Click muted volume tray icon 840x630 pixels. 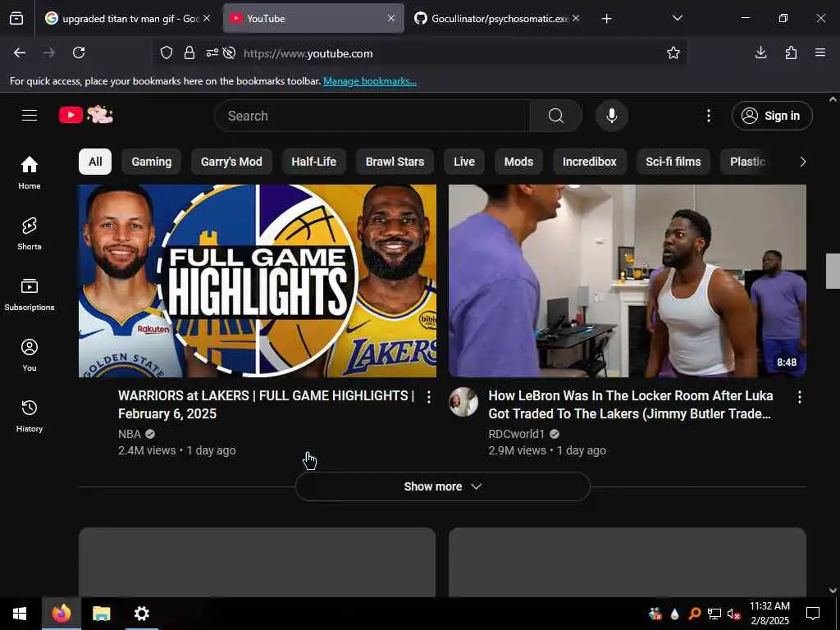pyautogui.click(x=733, y=614)
